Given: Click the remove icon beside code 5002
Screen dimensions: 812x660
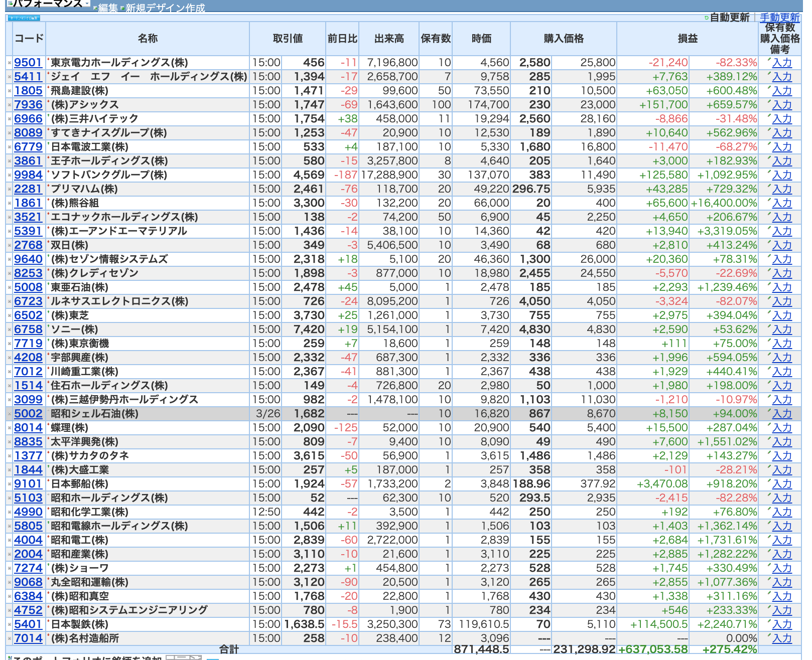Looking at the screenshot, I should pos(9,414).
